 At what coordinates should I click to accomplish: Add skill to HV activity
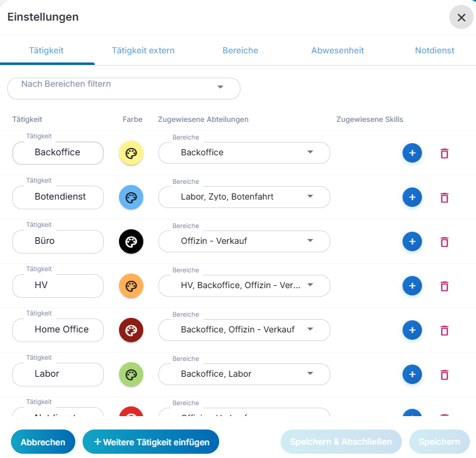click(412, 286)
